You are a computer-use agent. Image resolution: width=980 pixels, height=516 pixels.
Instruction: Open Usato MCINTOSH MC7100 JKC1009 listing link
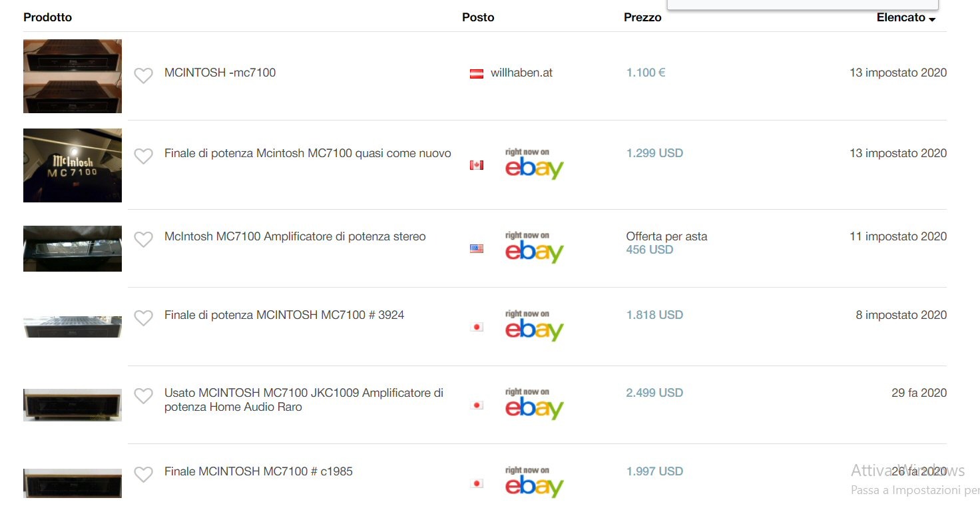304,399
